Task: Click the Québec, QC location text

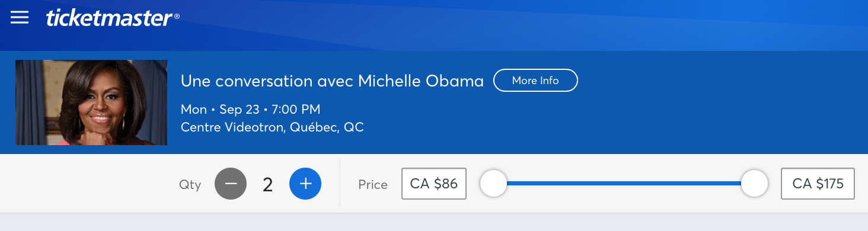Action: (327, 128)
